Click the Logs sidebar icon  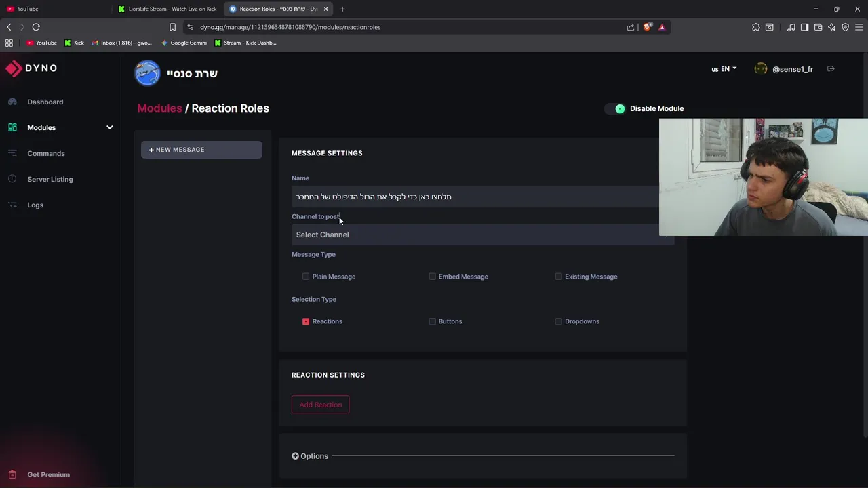12,205
